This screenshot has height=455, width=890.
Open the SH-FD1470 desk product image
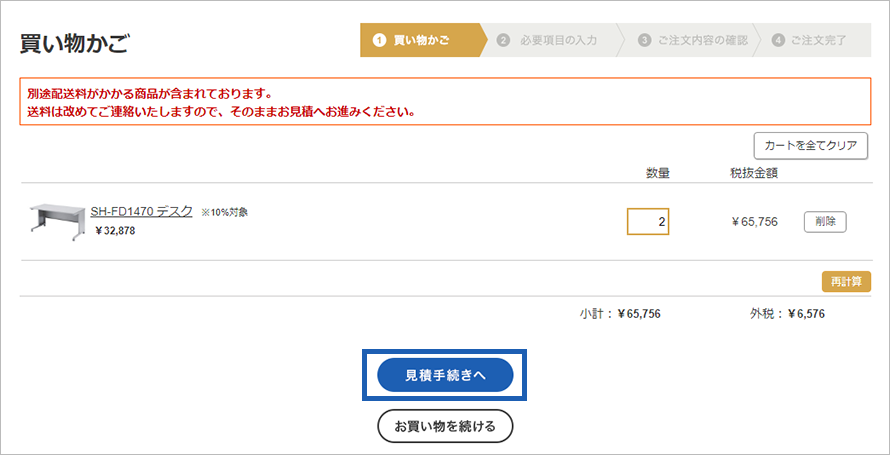click(x=55, y=220)
